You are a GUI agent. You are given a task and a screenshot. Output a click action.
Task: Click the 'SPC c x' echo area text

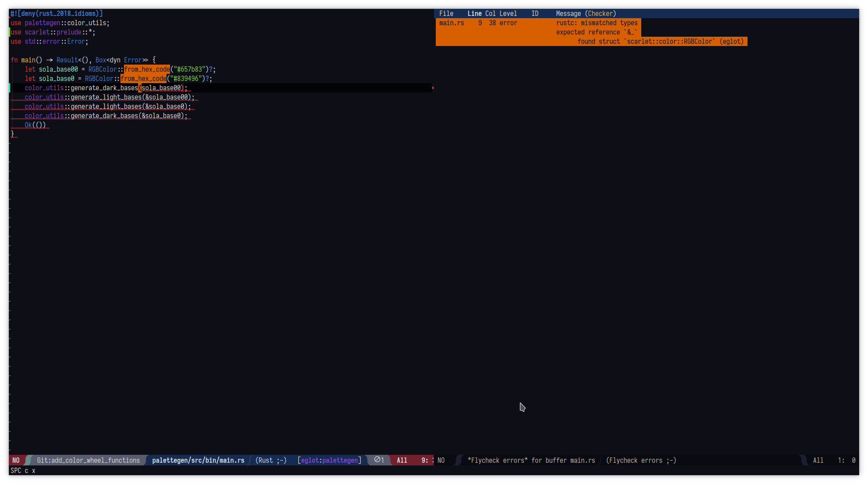pos(23,470)
